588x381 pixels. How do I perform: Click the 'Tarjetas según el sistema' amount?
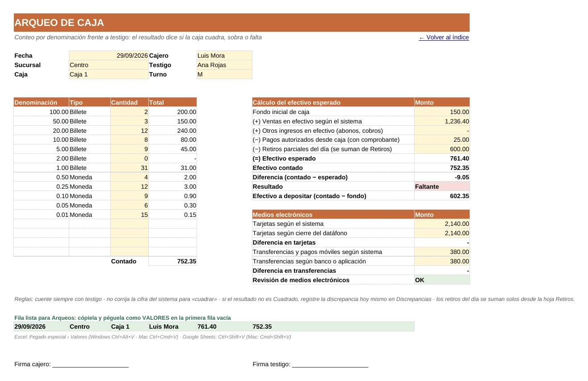pyautogui.click(x=442, y=224)
